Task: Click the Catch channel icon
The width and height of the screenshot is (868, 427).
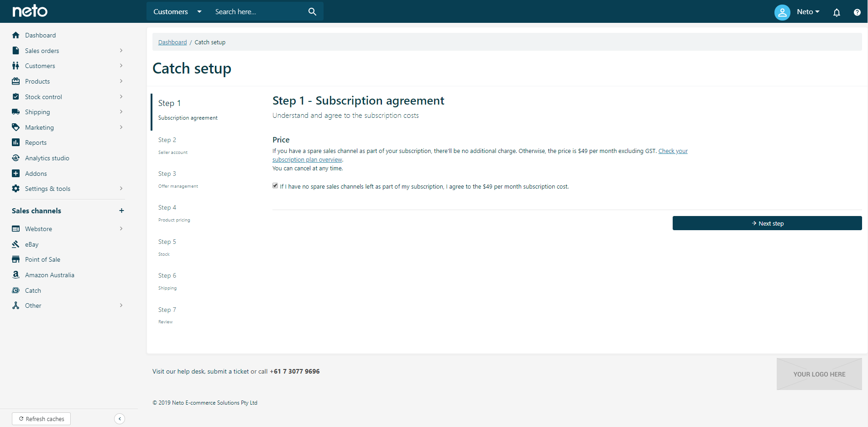Action: 16,290
